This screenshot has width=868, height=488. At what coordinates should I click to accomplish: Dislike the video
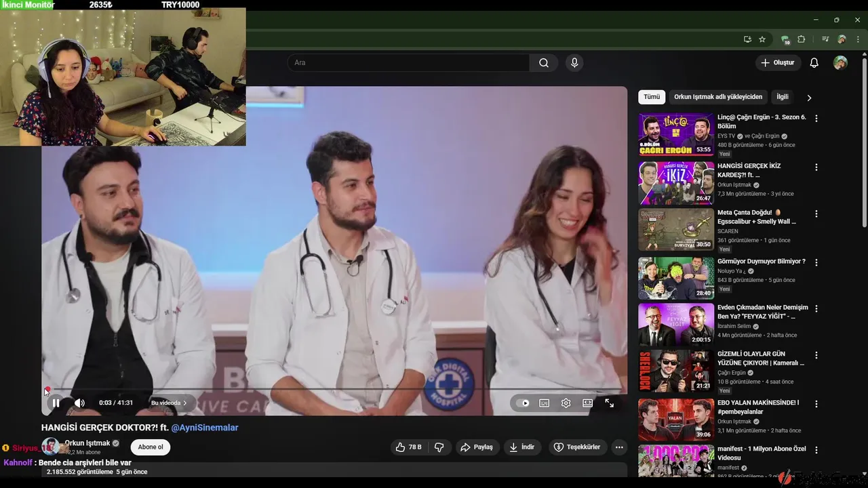pyautogui.click(x=439, y=447)
